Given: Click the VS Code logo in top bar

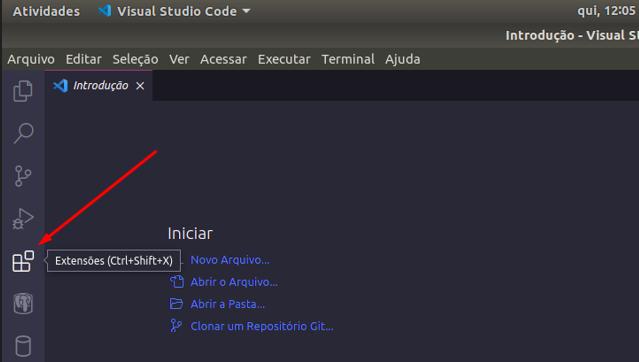Looking at the screenshot, I should [x=105, y=11].
